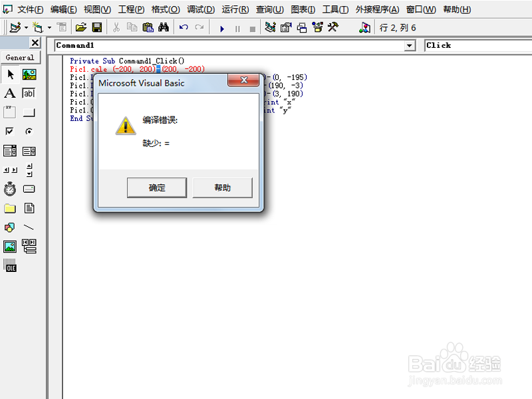This screenshot has height=399, width=532.
Task: Click the Click procedure combo box
Action: 478,45
